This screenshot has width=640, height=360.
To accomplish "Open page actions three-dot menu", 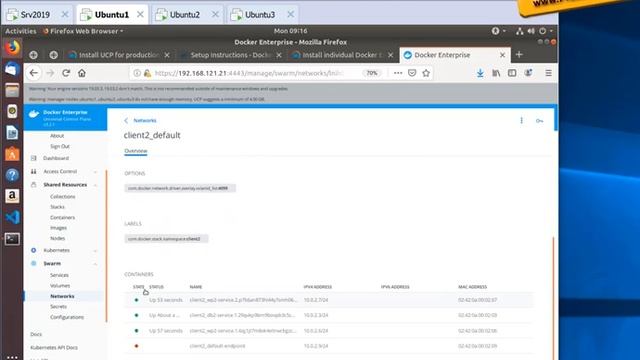I will [x=398, y=73].
